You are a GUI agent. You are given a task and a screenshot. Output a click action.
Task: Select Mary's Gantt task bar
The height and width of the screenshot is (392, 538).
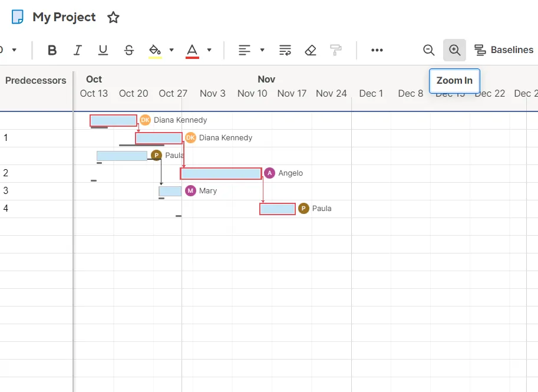click(x=170, y=191)
